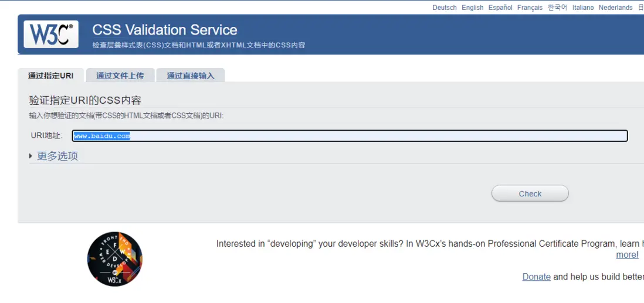
Task: Click the Check button
Action: (530, 193)
